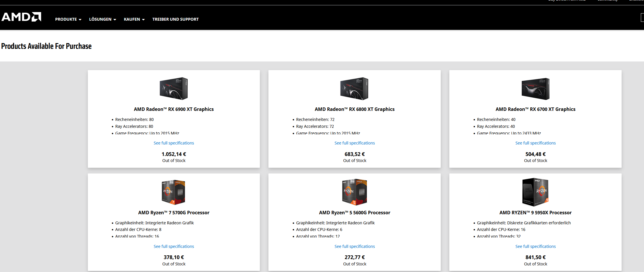
Task: Go to TREIBER UND SUPPORT
Action: pos(175,19)
